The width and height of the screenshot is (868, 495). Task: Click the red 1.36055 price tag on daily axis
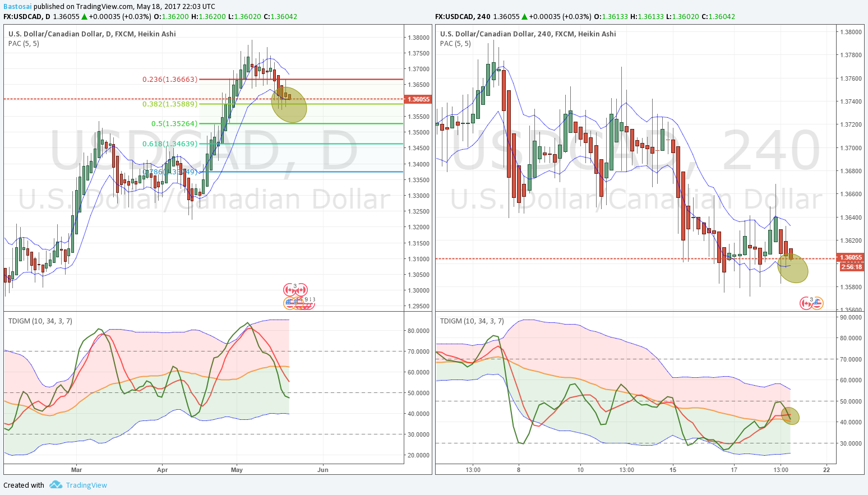[x=418, y=99]
